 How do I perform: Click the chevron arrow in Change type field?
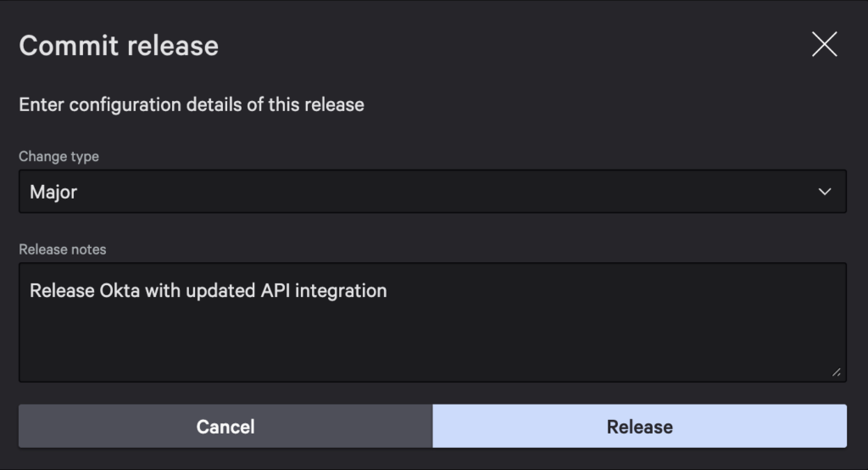click(825, 192)
